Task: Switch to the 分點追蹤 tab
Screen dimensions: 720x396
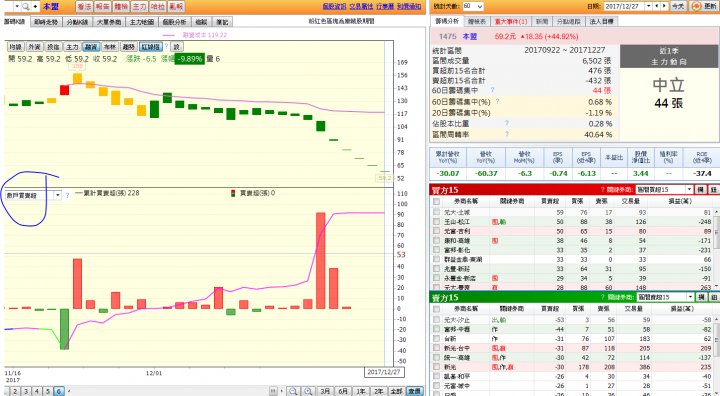Action: click(568, 22)
